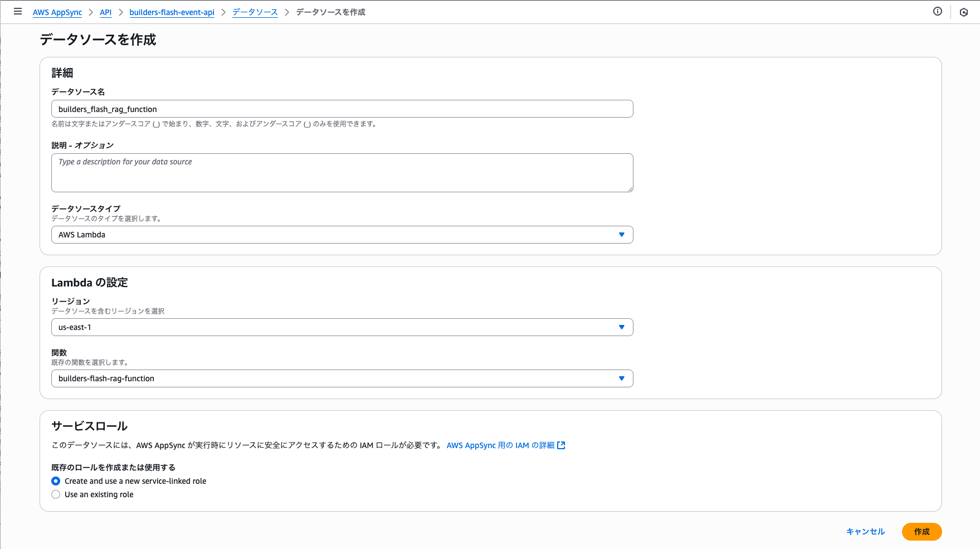Select Use an existing role option

click(x=56, y=494)
